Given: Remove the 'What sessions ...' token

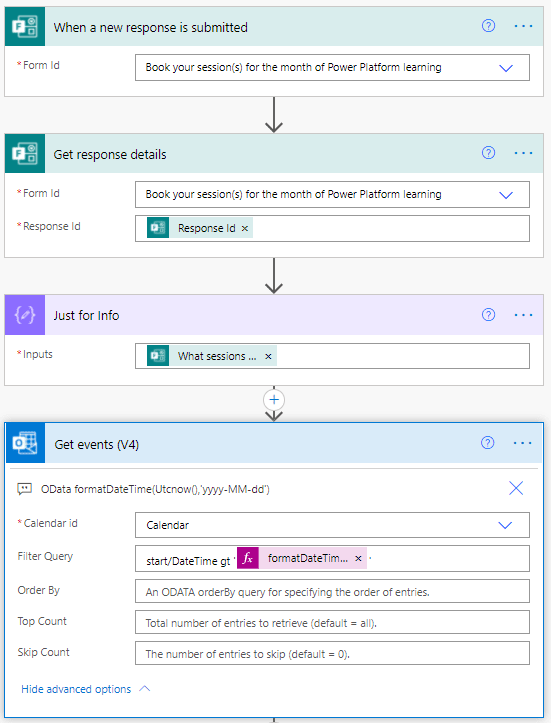Looking at the screenshot, I should point(268,356).
